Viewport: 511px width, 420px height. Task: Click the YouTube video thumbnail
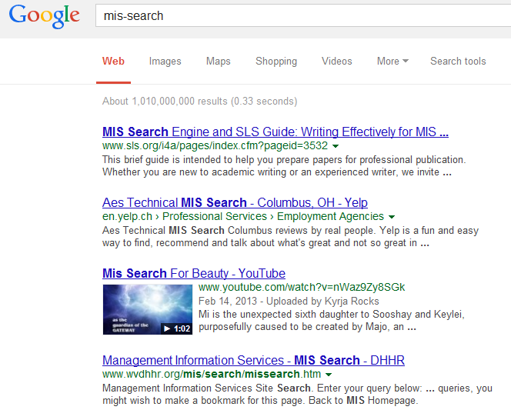[x=148, y=309]
